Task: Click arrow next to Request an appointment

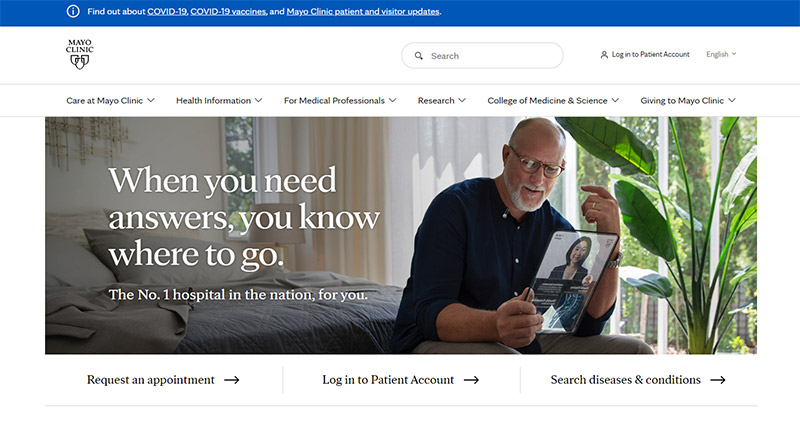Action: 232,380
